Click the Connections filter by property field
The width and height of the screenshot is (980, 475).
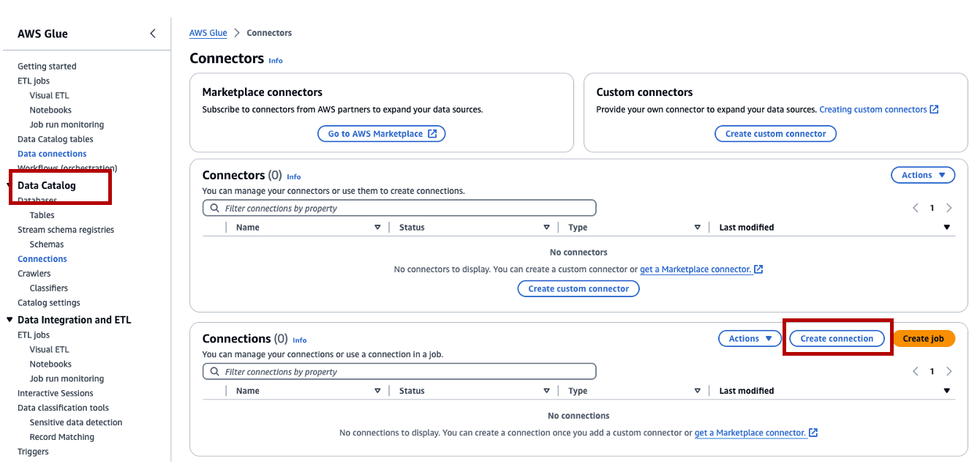tap(406, 372)
